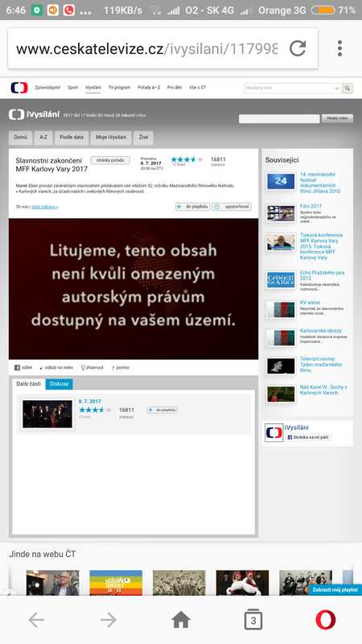Viewport: 362px width, 644px height.
Task: Open the Pro děti menu item
Action: click(x=175, y=88)
